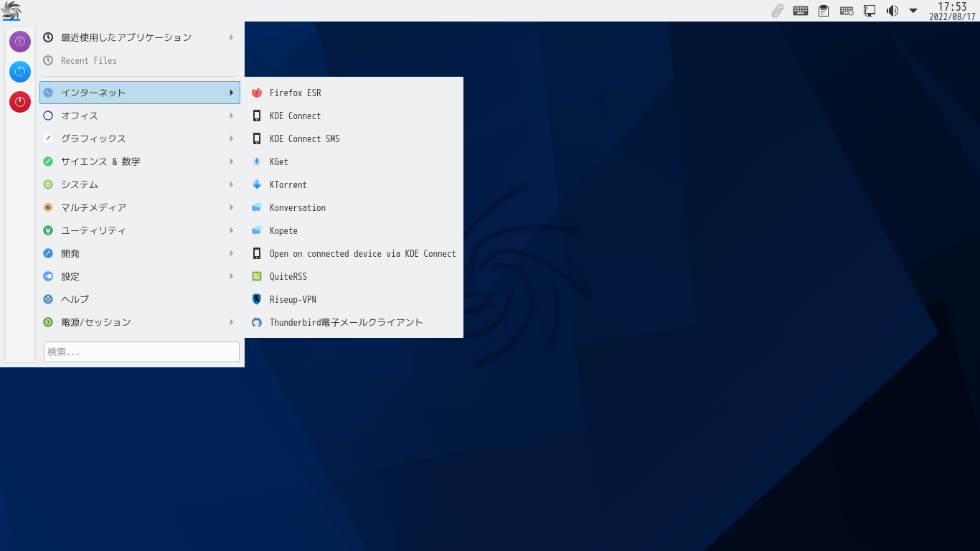The height and width of the screenshot is (551, 980).
Task: Expand the システム submenu arrow
Action: click(x=231, y=184)
